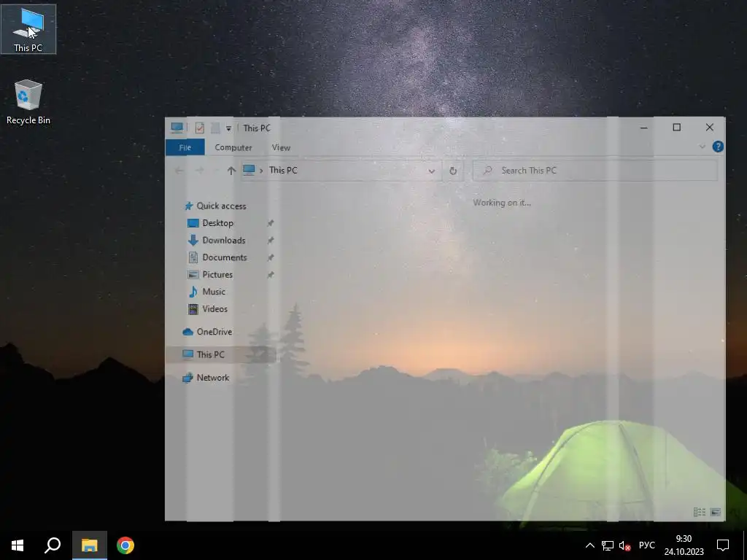Viewport: 747px width, 560px height.
Task: Show hidden system tray icons
Action: pos(589,545)
